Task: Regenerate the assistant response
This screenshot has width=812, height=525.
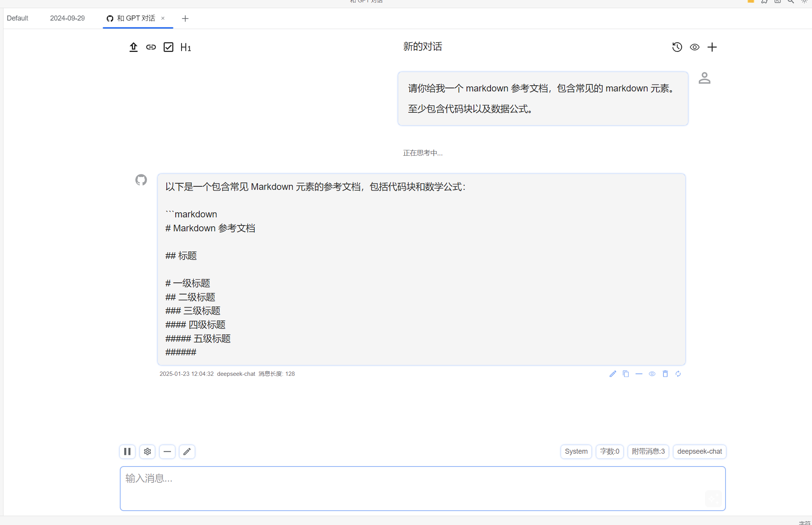Action: coord(678,374)
